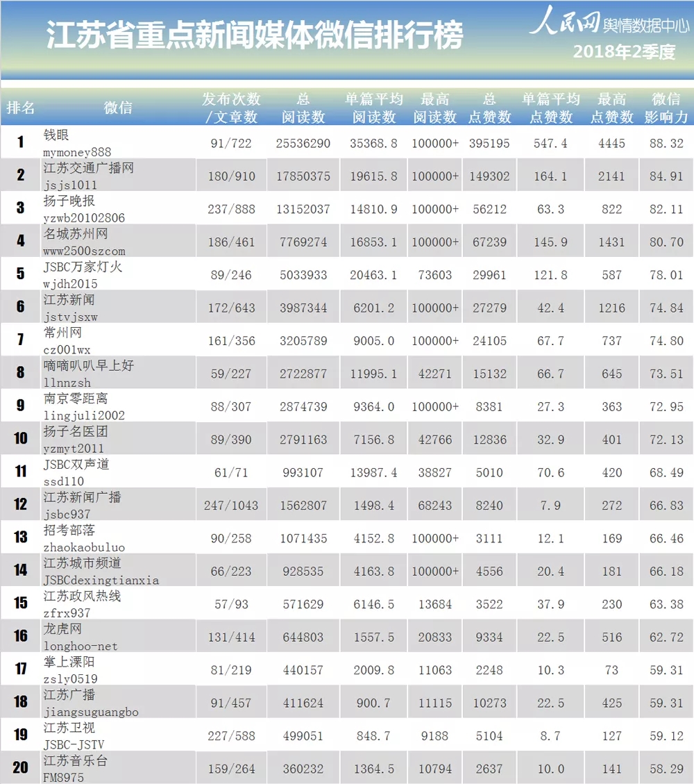Click the ID llnnzsh
This screenshot has width=694, height=784.
click(x=67, y=383)
